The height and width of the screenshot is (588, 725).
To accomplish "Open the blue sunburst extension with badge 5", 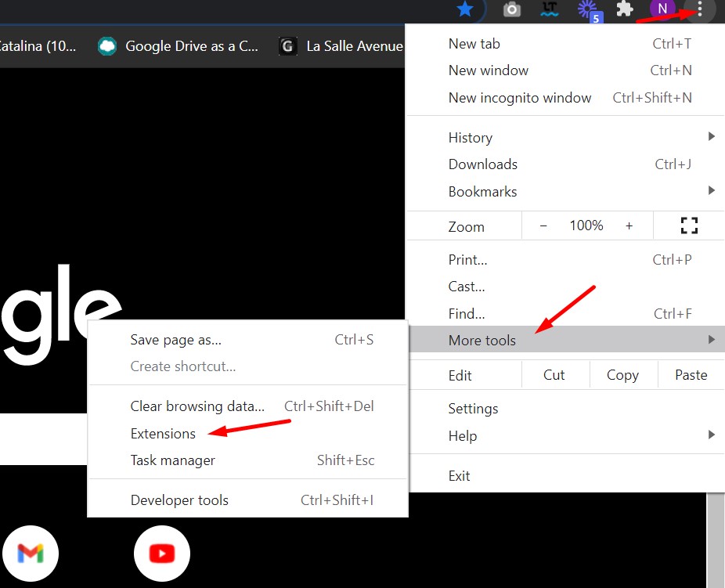I will (589, 10).
